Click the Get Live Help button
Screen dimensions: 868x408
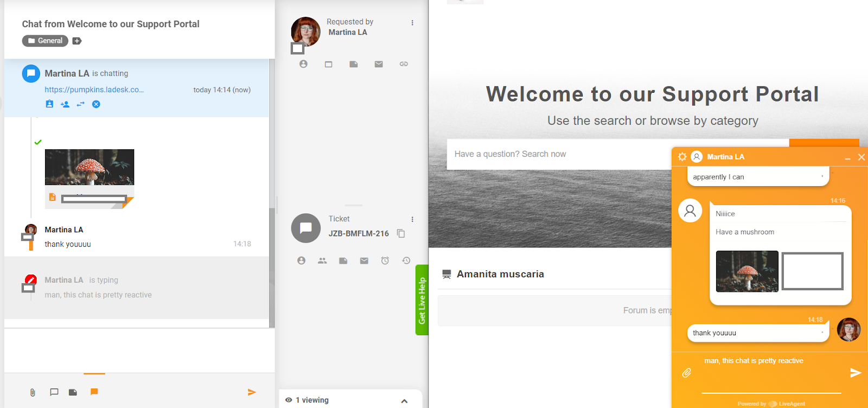tap(422, 300)
